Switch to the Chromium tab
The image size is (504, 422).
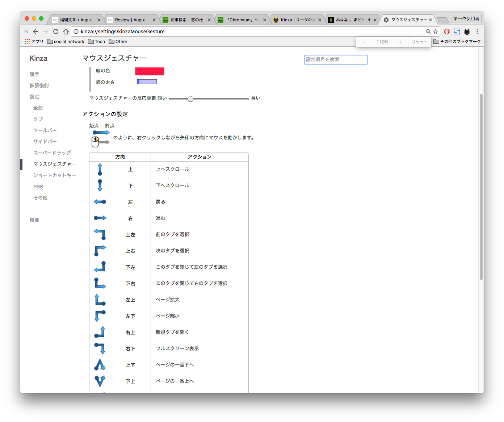242,20
